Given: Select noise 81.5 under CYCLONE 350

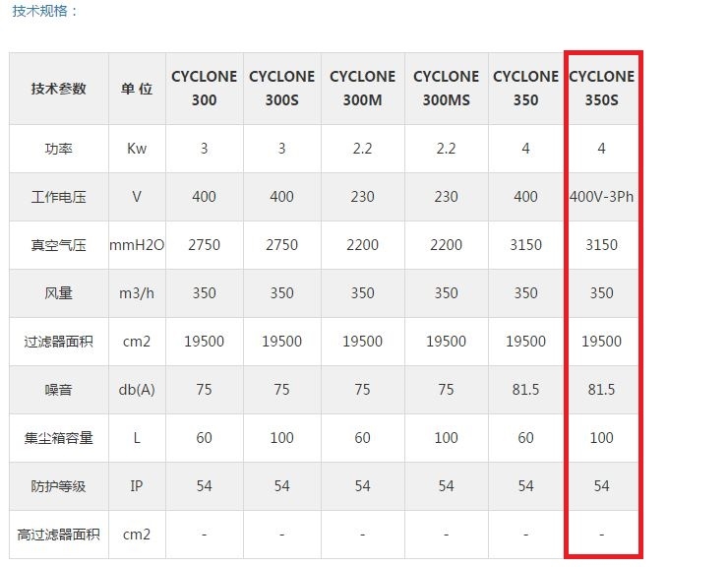Looking at the screenshot, I should coord(525,390).
